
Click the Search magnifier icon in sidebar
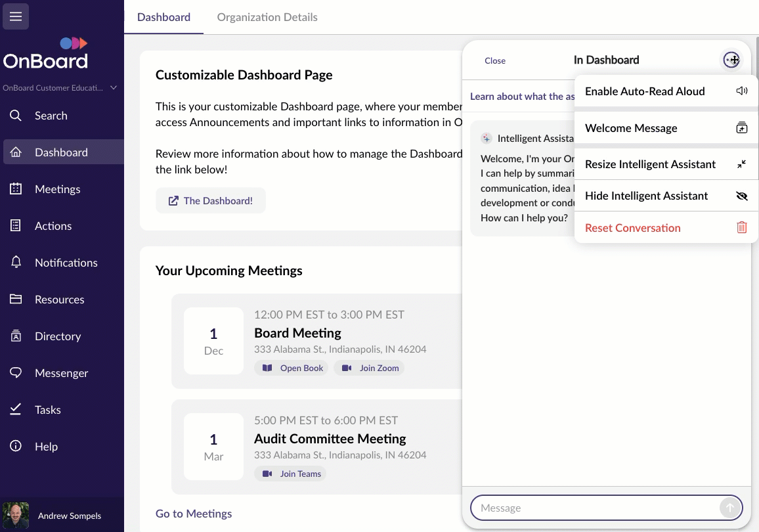tap(16, 116)
